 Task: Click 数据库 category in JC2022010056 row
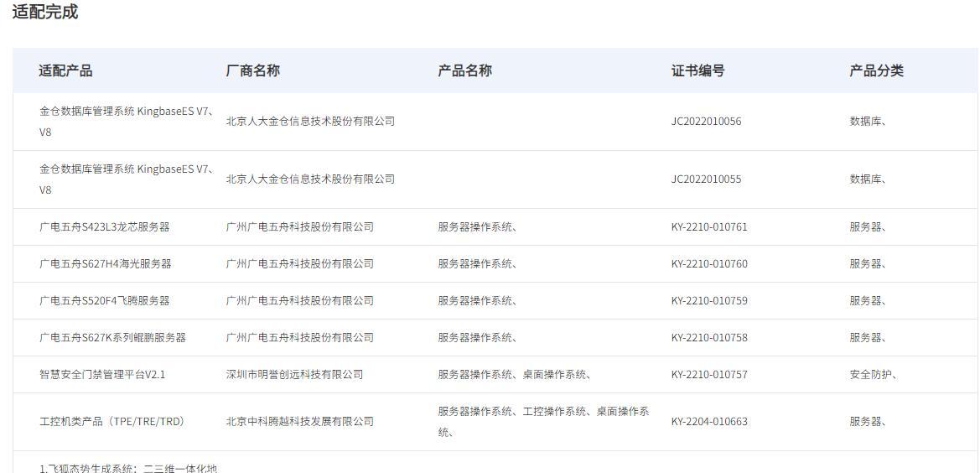coord(868,122)
